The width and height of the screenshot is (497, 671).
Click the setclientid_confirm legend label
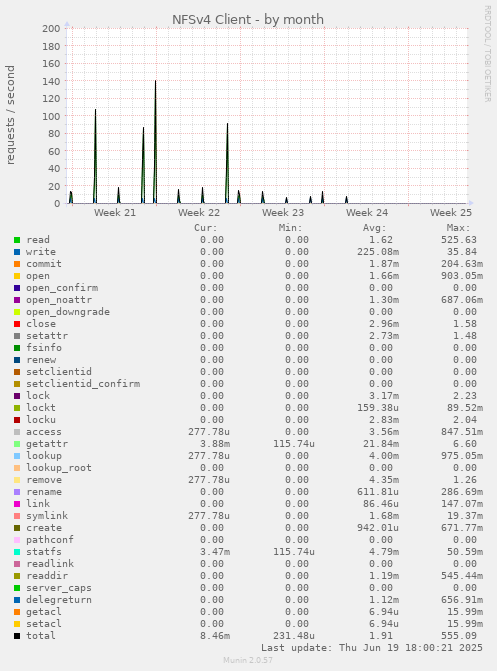pyautogui.click(x=83, y=384)
